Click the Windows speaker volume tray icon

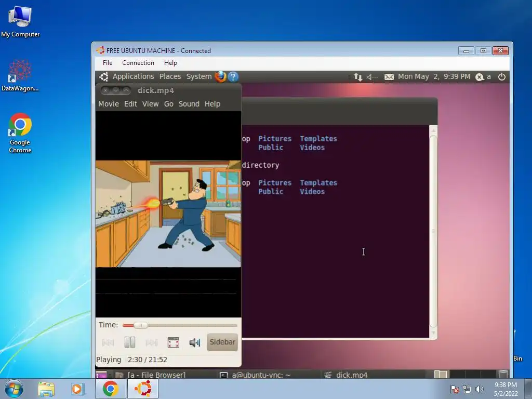click(x=480, y=389)
